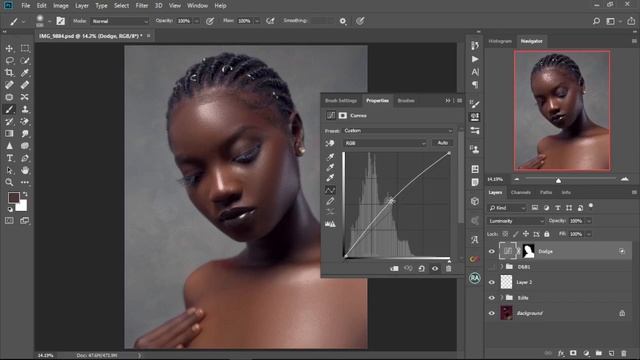
Task: Clip adjustment to layer below
Action: [394, 269]
